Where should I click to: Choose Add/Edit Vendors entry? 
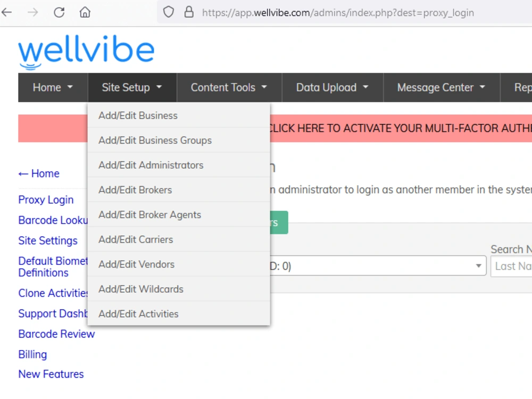click(179, 264)
